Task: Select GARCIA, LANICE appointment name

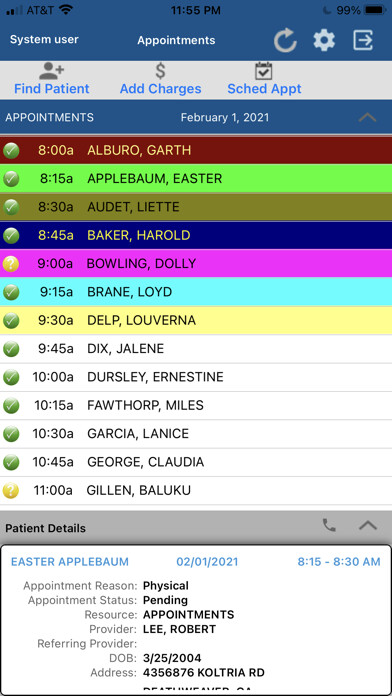Action: tap(138, 434)
